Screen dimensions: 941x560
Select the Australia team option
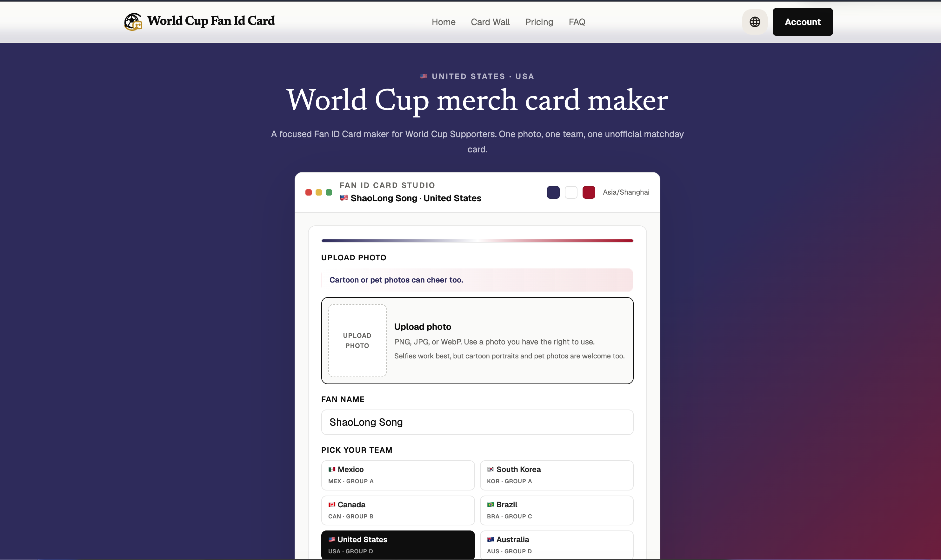tap(556, 545)
